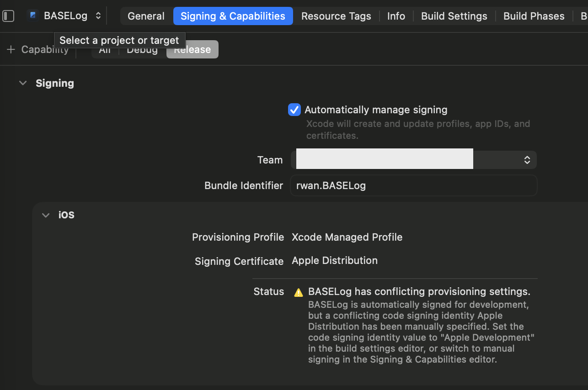
Task: Click the Bundle Identifier text field
Action: (x=413, y=185)
